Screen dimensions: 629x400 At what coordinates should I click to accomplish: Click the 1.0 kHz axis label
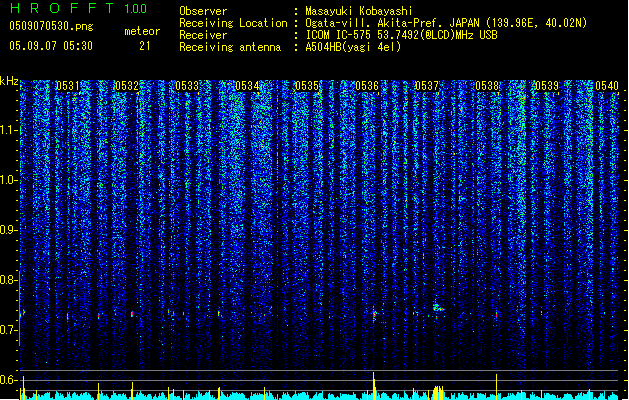click(x=8, y=181)
